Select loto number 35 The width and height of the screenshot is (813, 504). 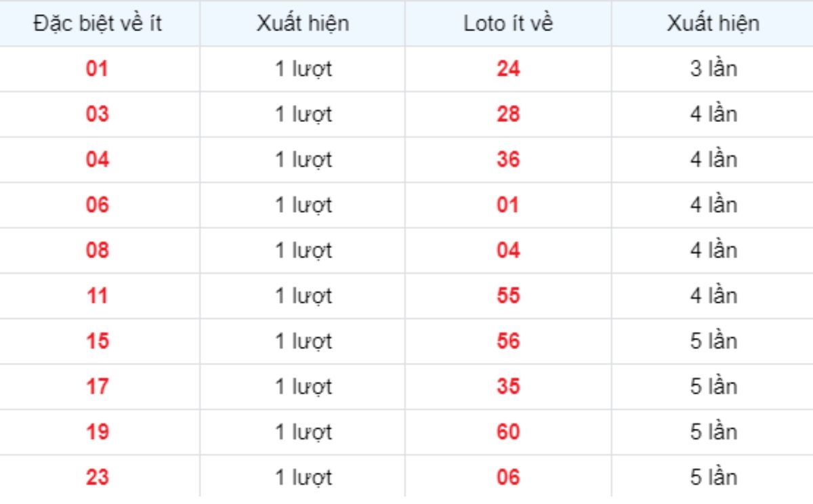[508, 386]
